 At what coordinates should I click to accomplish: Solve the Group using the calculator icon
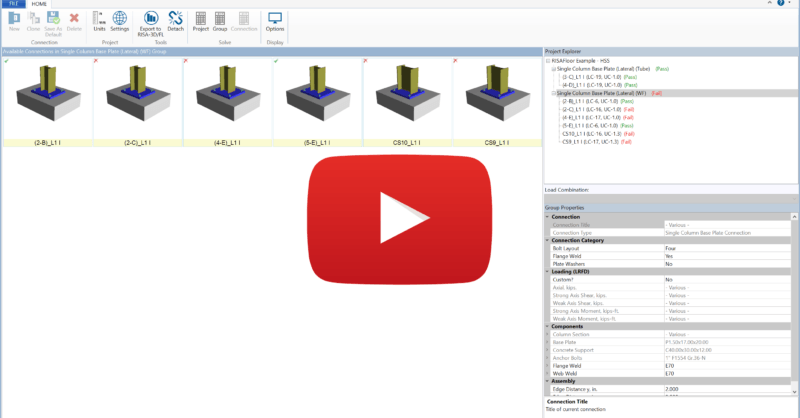220,20
